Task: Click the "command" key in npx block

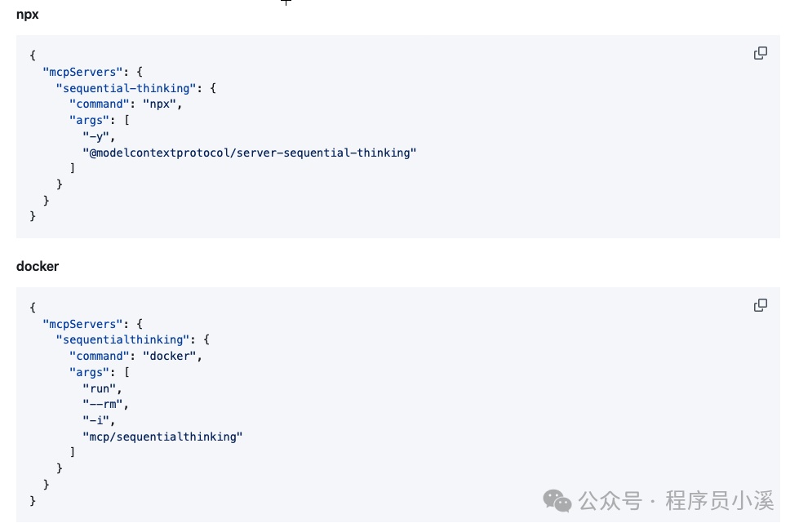Action: coord(102,104)
